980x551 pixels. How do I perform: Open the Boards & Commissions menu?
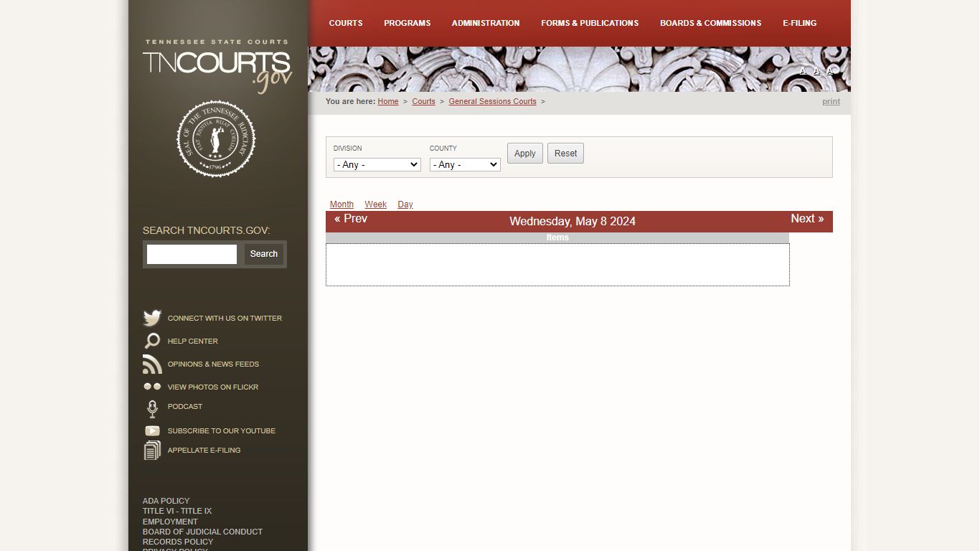[711, 23]
